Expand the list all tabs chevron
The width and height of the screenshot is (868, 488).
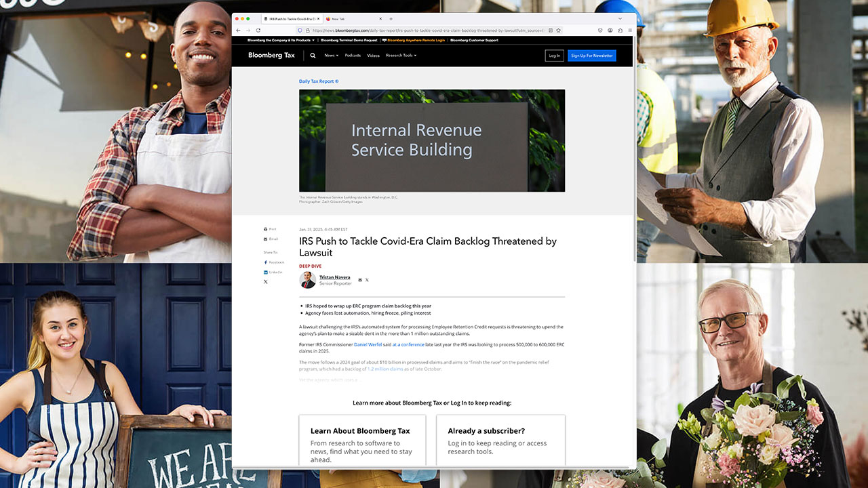click(620, 19)
